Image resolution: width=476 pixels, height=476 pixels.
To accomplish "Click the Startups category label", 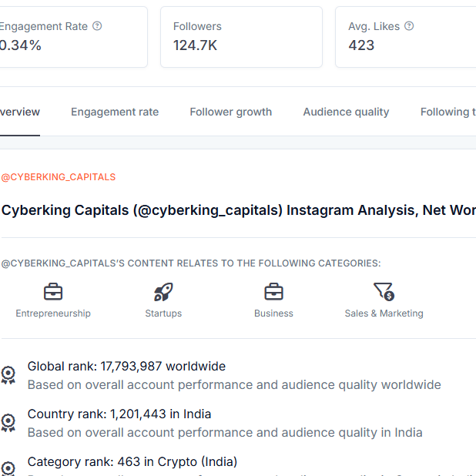I will tap(163, 313).
